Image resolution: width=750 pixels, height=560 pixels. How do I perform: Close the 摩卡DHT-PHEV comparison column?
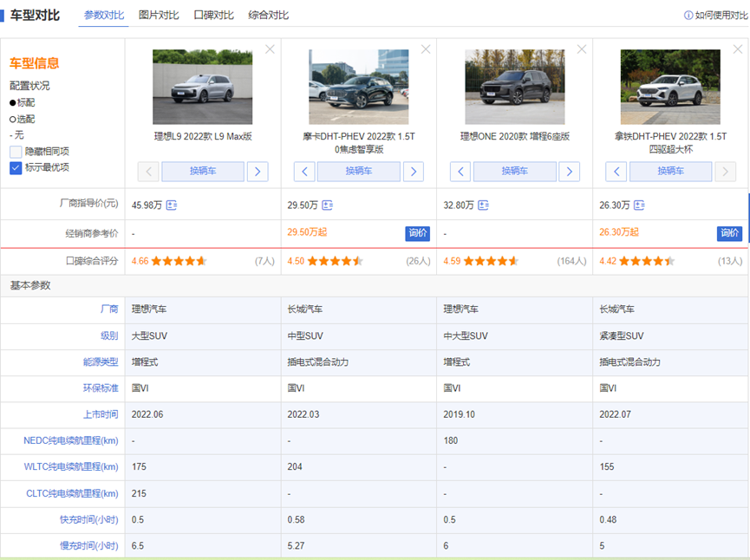point(425,49)
